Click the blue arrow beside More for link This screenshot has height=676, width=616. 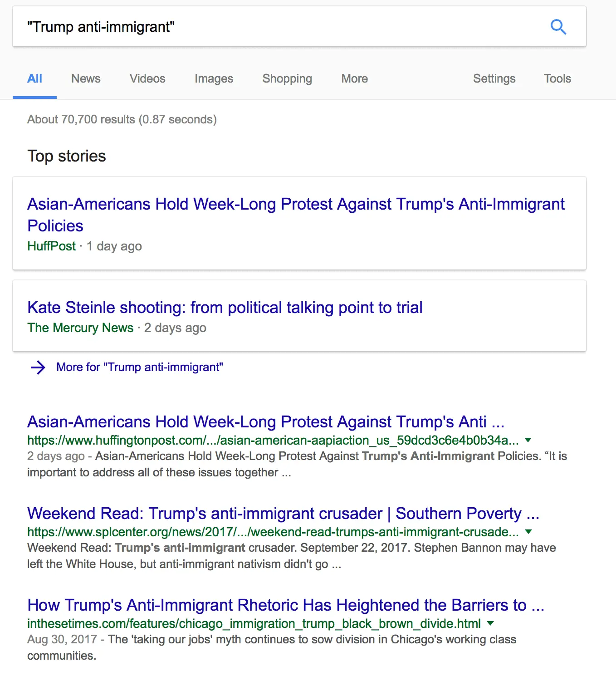coord(38,367)
